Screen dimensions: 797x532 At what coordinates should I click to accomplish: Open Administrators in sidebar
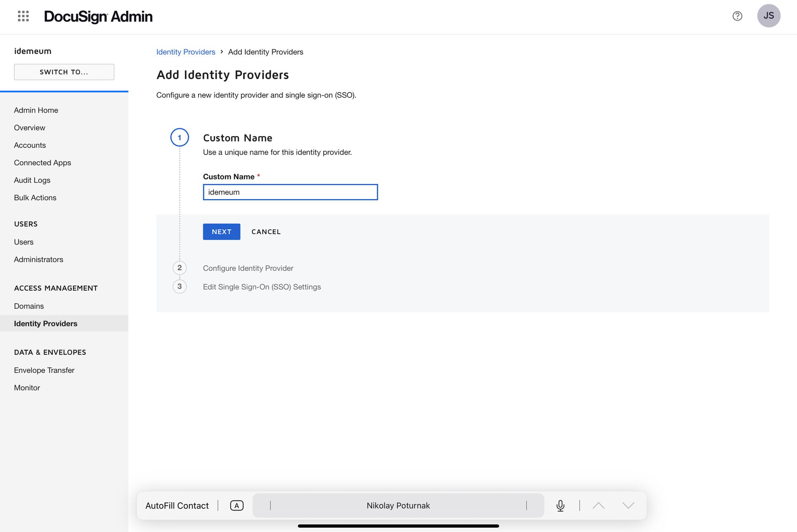(38, 260)
